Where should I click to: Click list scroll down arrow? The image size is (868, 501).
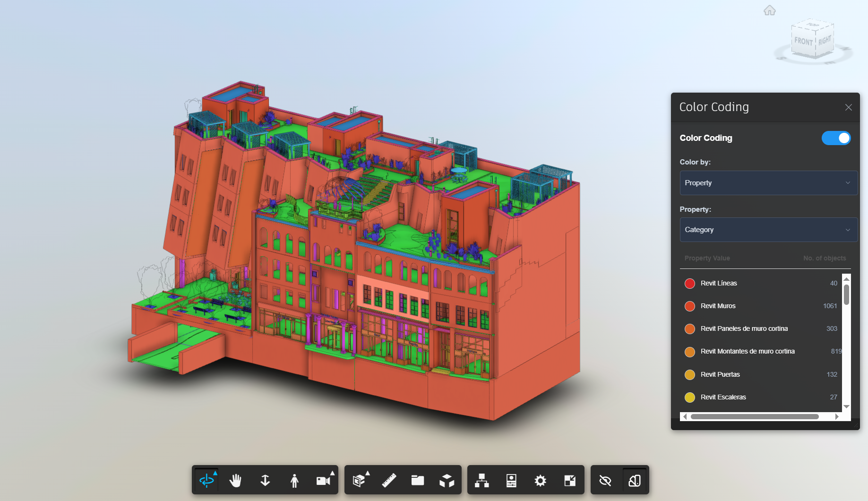pos(846,406)
